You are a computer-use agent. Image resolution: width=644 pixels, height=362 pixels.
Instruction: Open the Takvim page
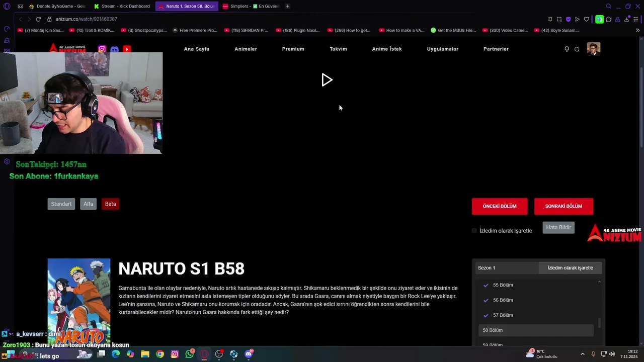(x=338, y=49)
